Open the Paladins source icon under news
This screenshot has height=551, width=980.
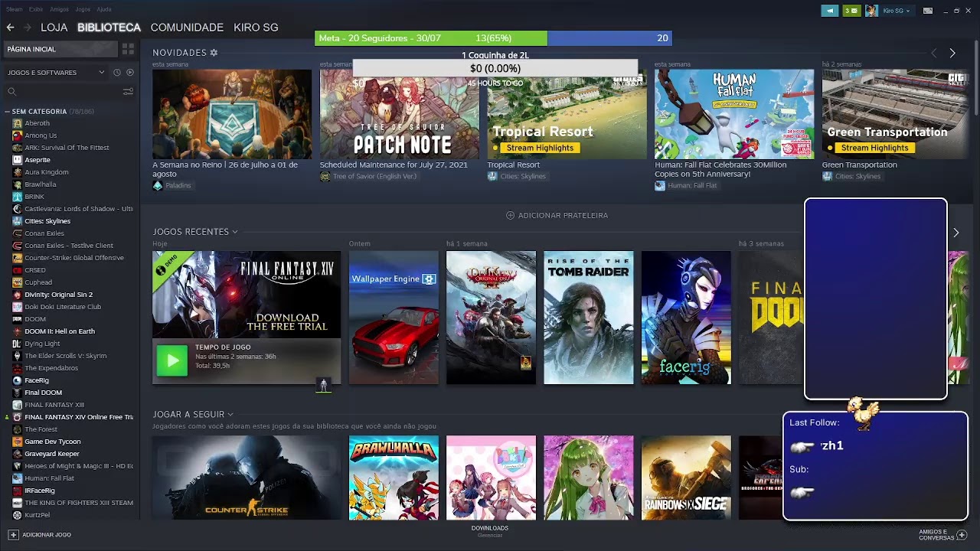point(158,185)
